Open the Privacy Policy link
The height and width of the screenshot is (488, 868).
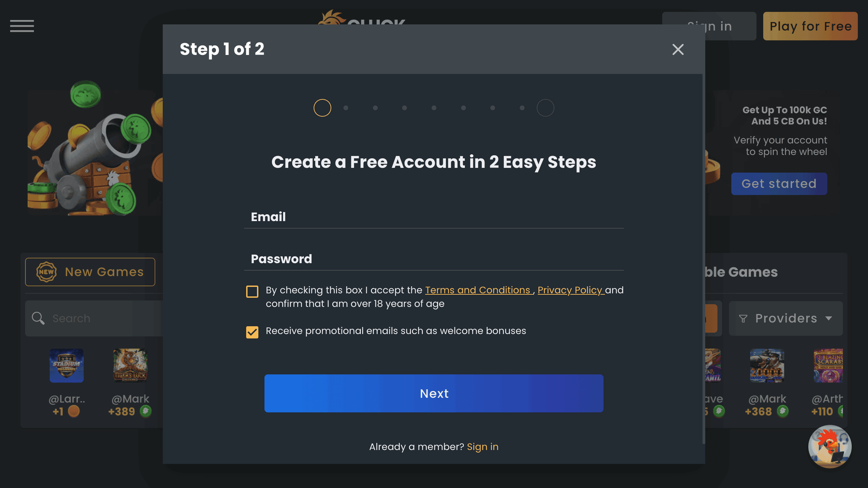[x=570, y=290]
